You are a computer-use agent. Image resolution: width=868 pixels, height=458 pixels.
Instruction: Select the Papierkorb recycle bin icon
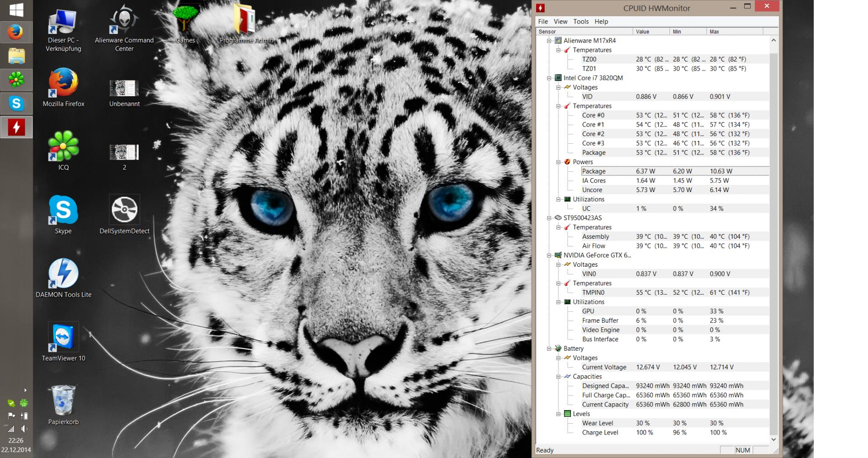[x=63, y=401]
